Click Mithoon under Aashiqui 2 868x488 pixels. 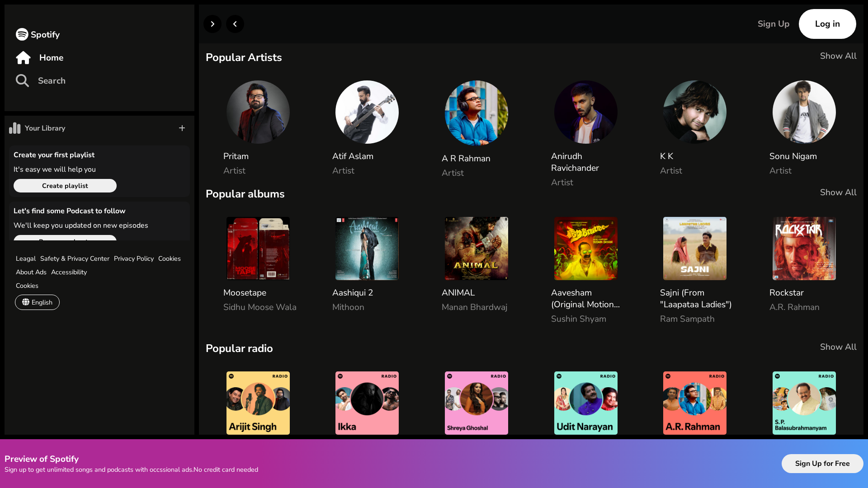348,307
